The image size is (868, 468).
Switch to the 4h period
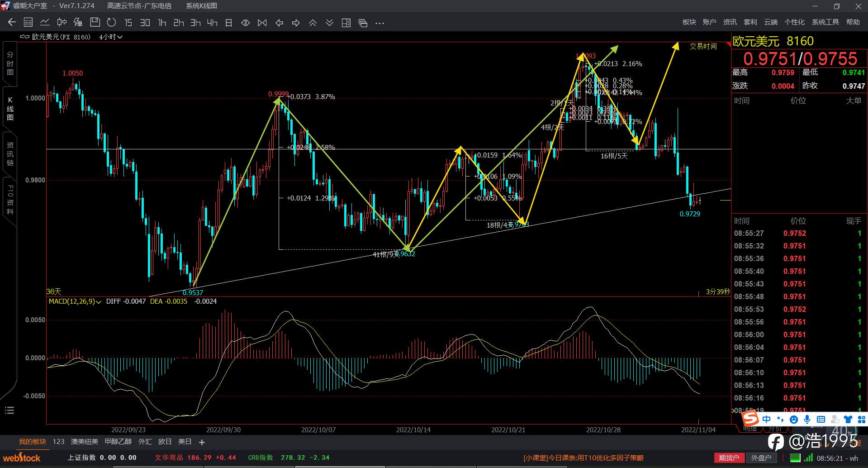[212, 22]
